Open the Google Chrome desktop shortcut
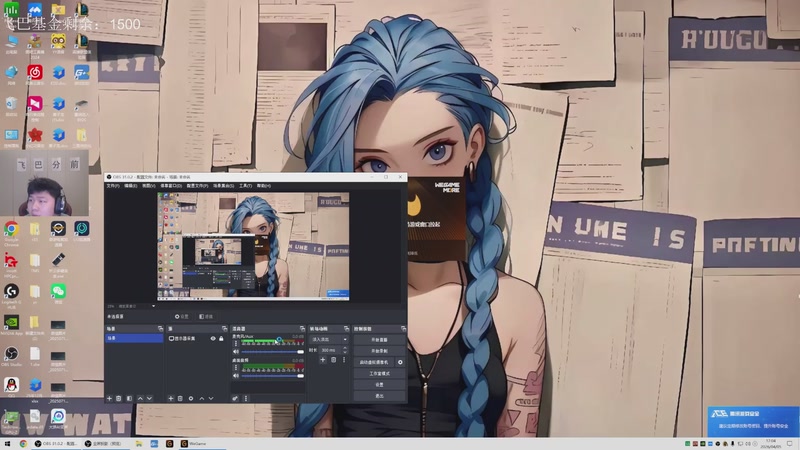The image size is (800, 450). [11, 233]
